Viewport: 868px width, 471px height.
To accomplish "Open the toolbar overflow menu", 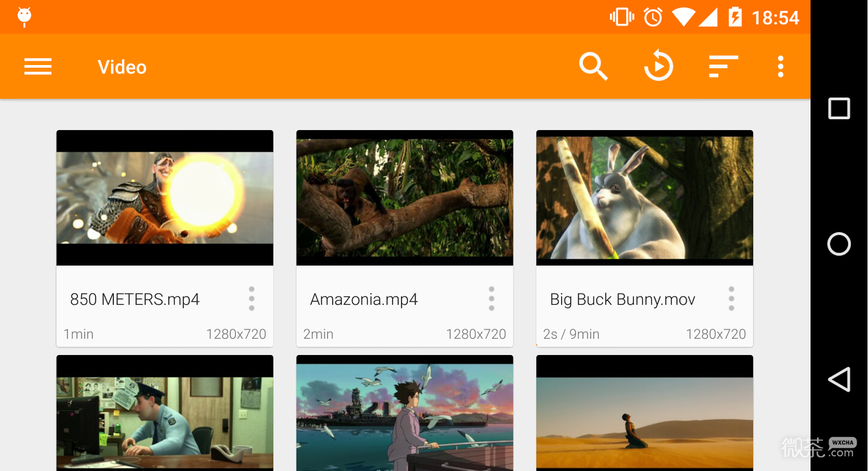I will pyautogui.click(x=780, y=67).
